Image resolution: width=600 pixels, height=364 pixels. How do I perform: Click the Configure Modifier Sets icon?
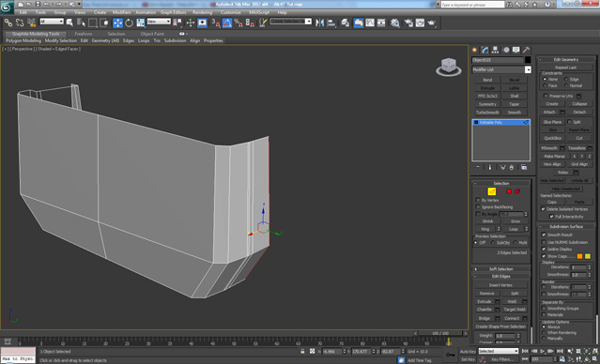coord(524,168)
